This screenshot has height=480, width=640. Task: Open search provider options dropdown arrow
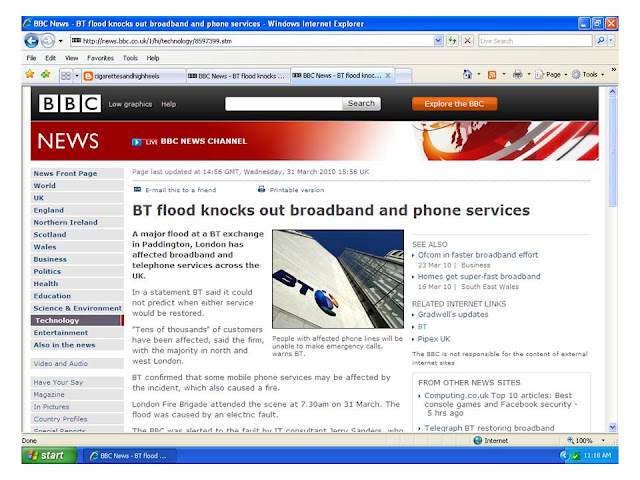click(x=611, y=40)
